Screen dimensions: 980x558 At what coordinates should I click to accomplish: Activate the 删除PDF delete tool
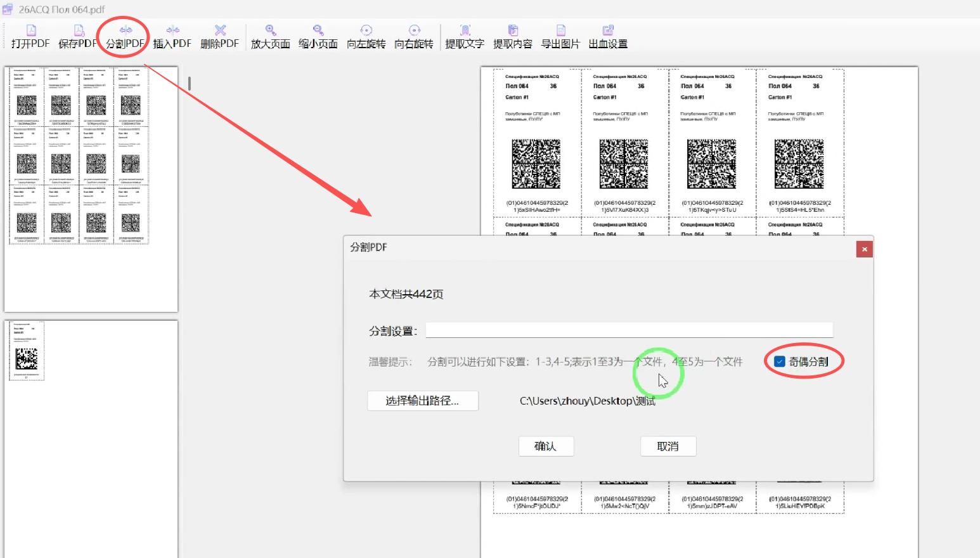tap(220, 36)
